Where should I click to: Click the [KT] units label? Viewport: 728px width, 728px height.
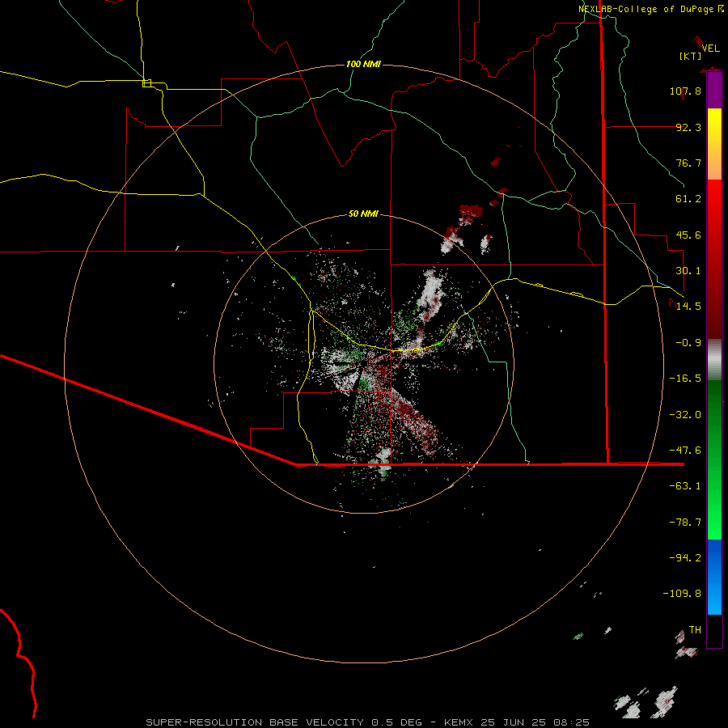691,56
